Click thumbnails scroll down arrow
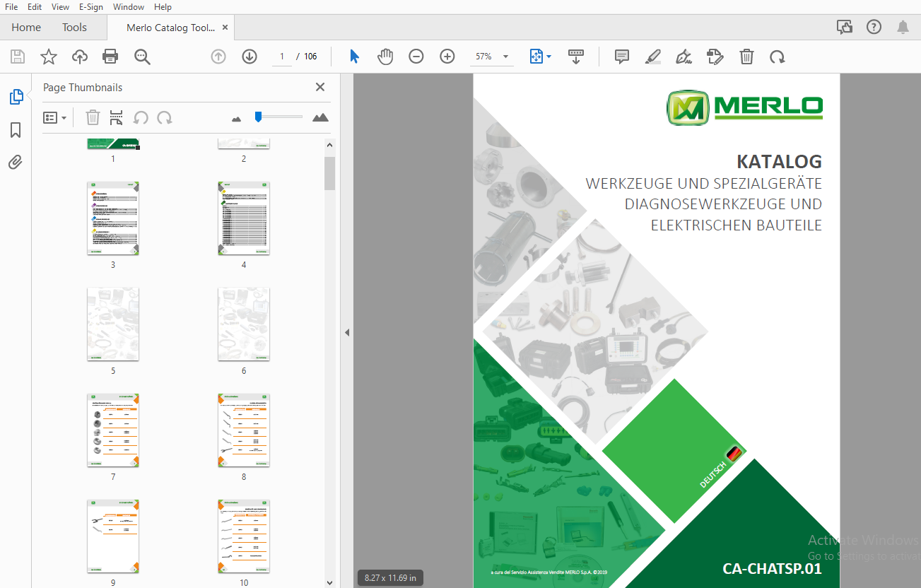 coord(329,582)
